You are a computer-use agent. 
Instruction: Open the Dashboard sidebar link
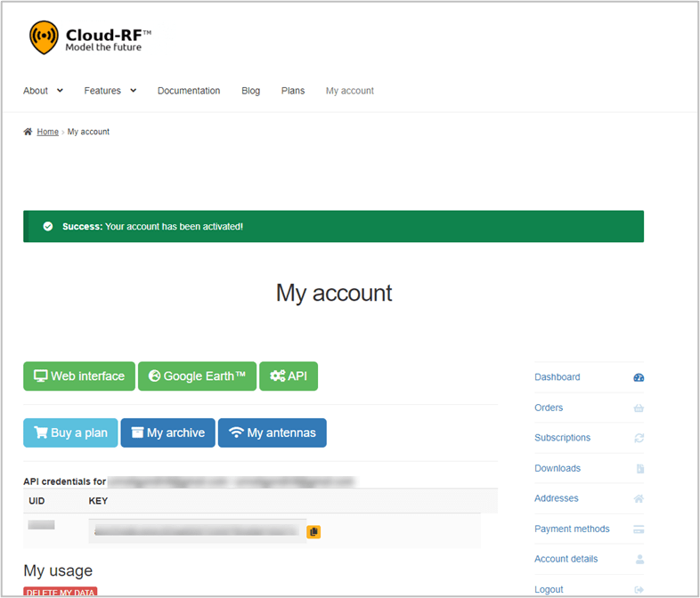point(558,377)
